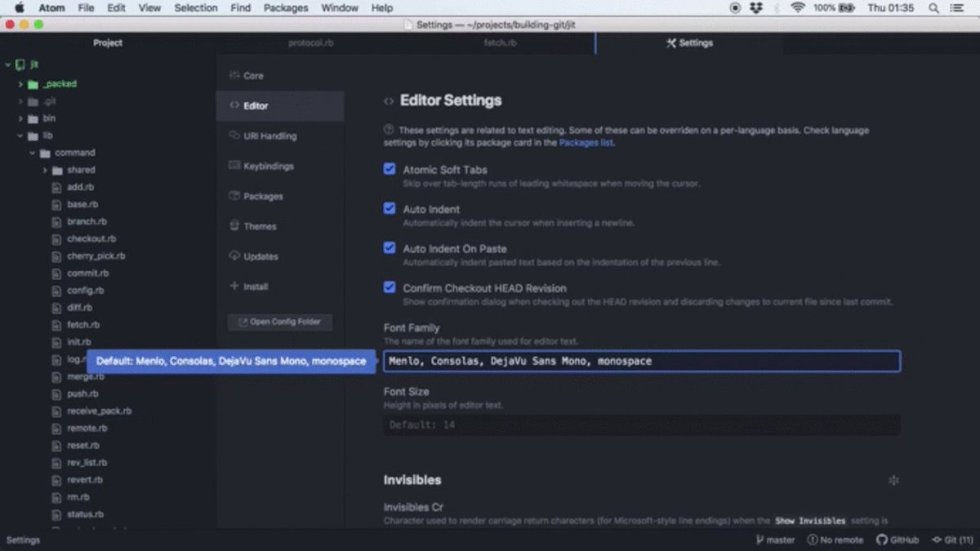980x551 pixels.
Task: Open Spotlight search in menu bar
Action: coord(933,8)
